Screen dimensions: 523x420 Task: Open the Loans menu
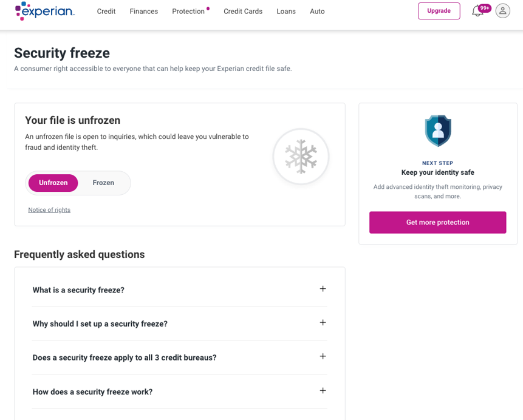tap(286, 12)
